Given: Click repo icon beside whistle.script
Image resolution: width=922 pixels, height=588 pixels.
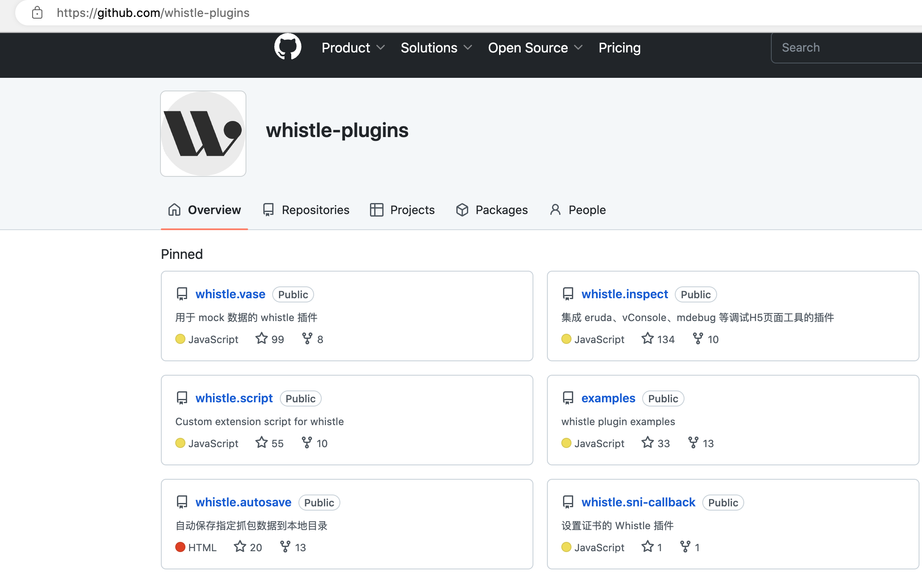Looking at the screenshot, I should pos(182,398).
